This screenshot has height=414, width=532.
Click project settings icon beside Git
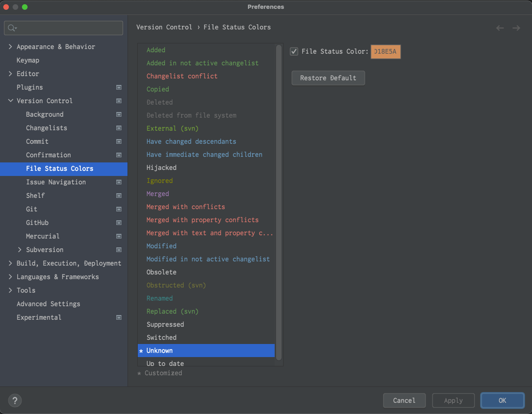click(119, 209)
